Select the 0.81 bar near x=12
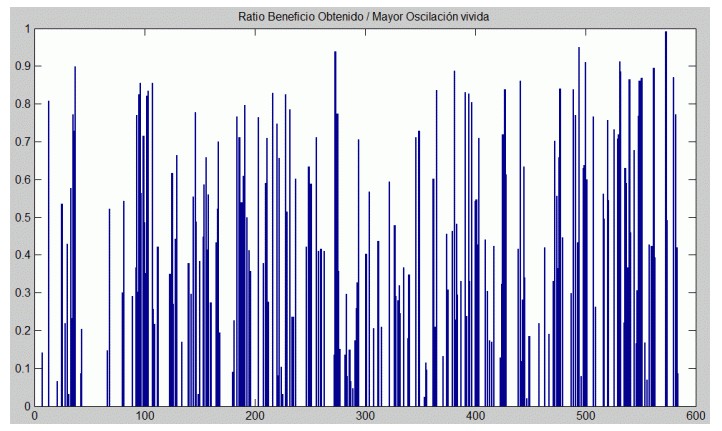This screenshot has height=431, width=722. coord(48,254)
